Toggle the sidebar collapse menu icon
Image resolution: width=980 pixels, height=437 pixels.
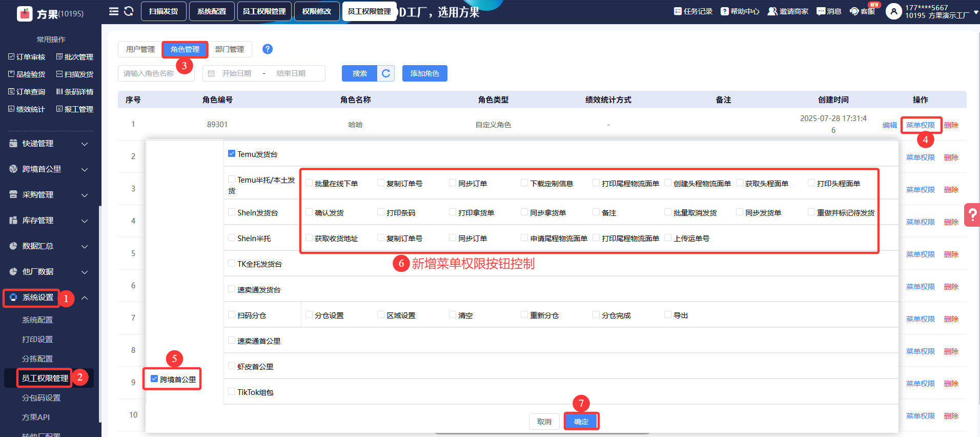click(x=114, y=11)
